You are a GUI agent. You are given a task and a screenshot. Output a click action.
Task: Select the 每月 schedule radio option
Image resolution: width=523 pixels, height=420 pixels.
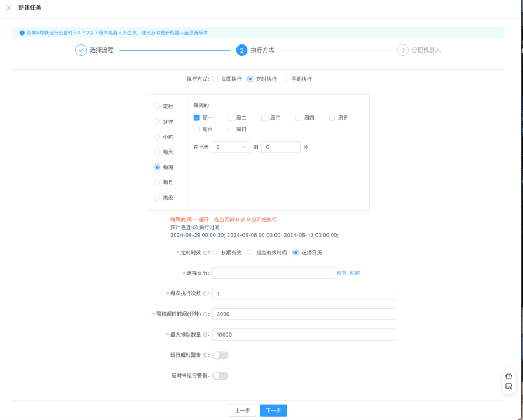(157, 183)
